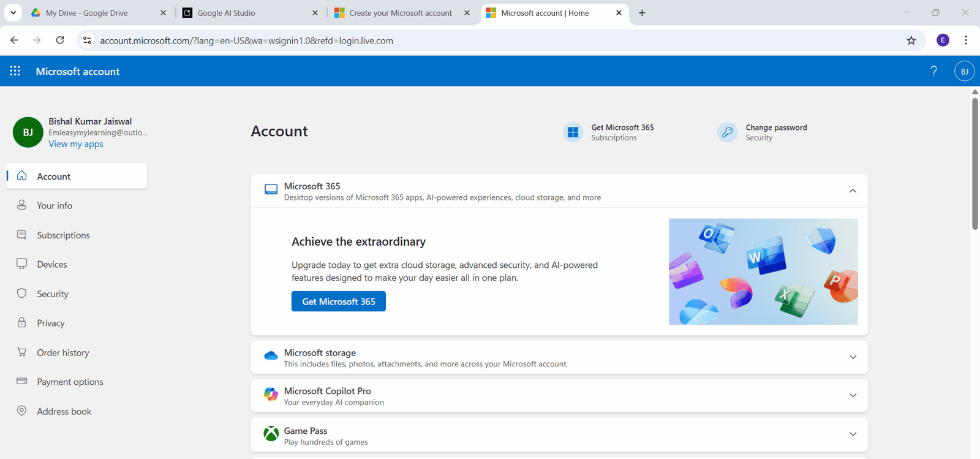980x459 pixels.
Task: Collapse the Microsoft 365 section
Action: coord(852,191)
